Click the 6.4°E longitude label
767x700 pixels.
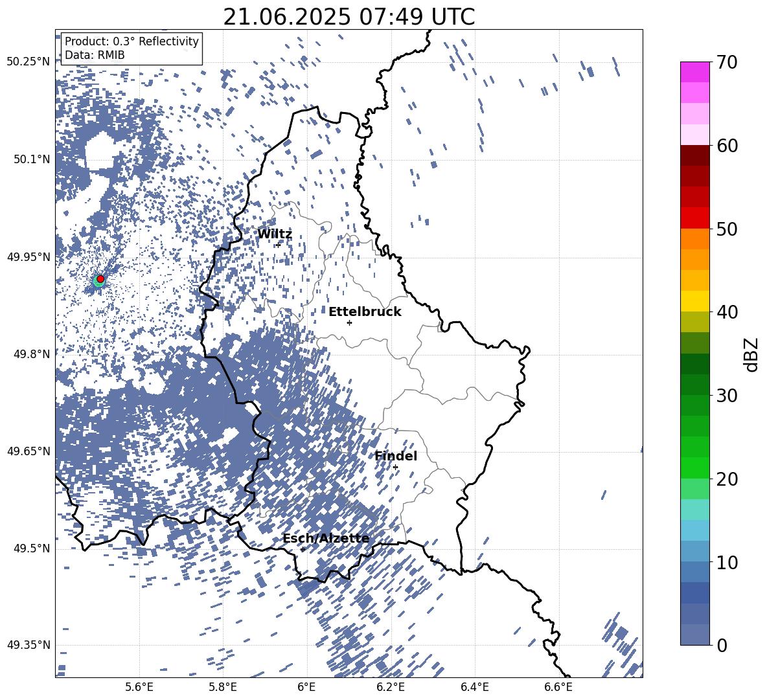click(474, 687)
